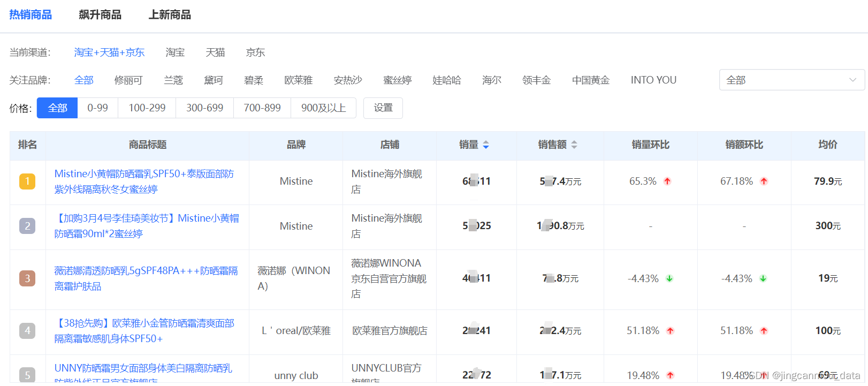Click the 300元 average price cell

[828, 226]
